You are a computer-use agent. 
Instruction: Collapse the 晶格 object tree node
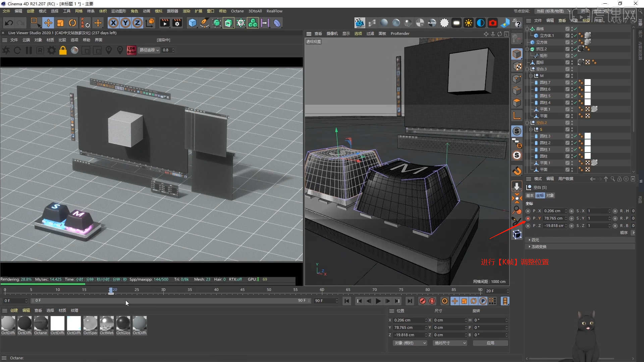(x=527, y=29)
